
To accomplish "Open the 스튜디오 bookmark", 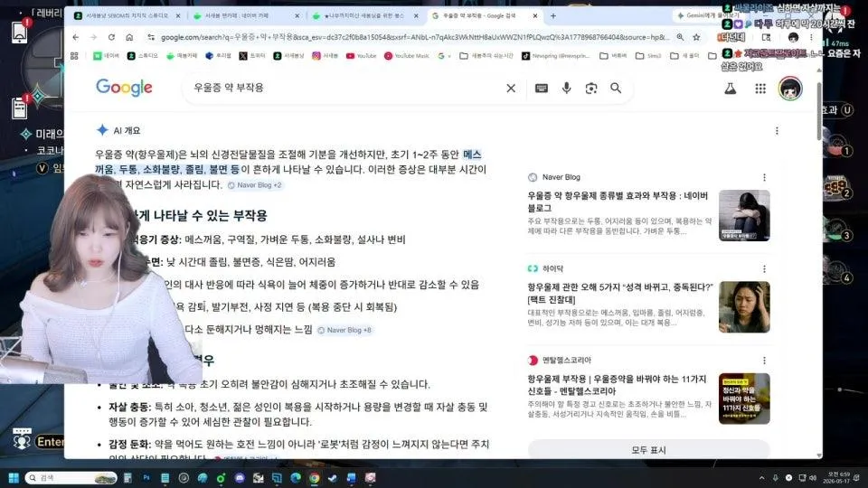I will pyautogui.click(x=143, y=56).
